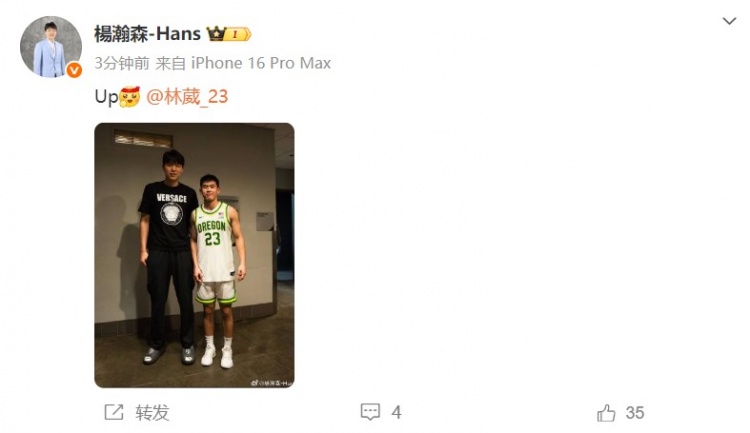The height and width of the screenshot is (433, 750).
Task: Open the post via 3分钟前 timestamp
Action: coord(122,63)
